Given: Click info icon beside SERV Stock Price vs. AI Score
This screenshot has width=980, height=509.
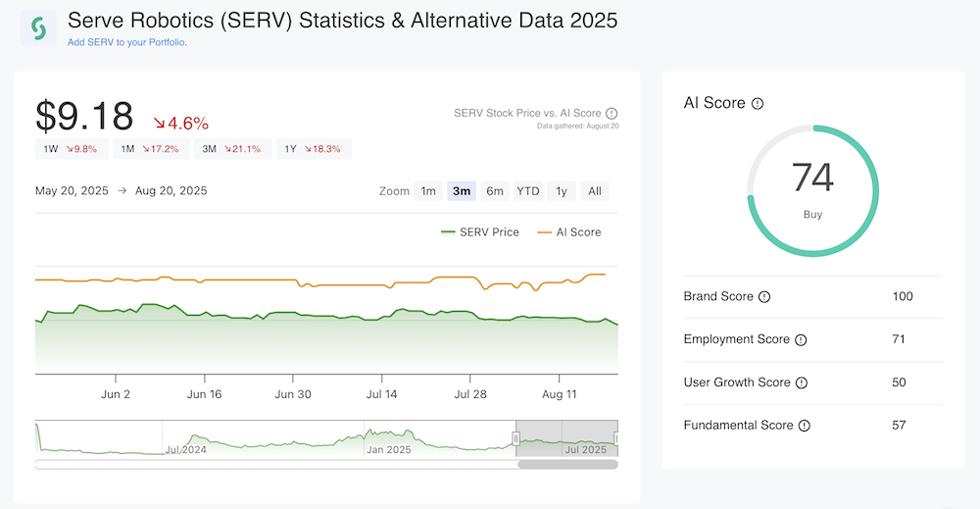Looking at the screenshot, I should 612,114.
